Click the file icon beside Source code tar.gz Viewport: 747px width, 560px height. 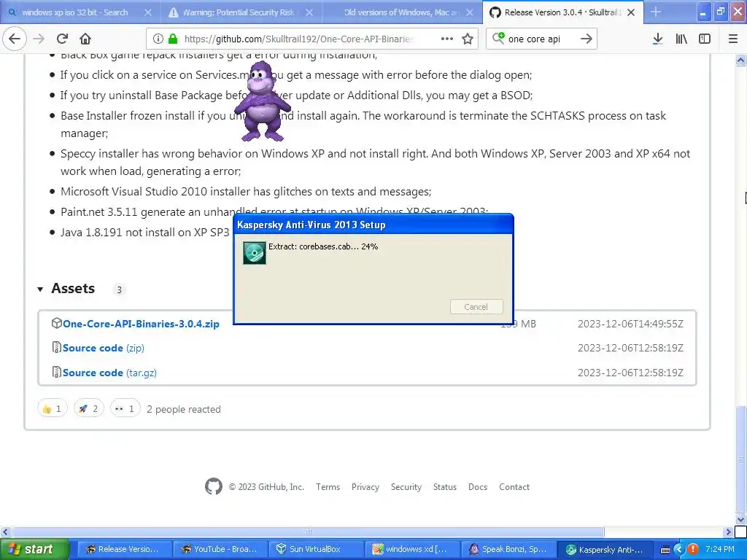click(56, 373)
